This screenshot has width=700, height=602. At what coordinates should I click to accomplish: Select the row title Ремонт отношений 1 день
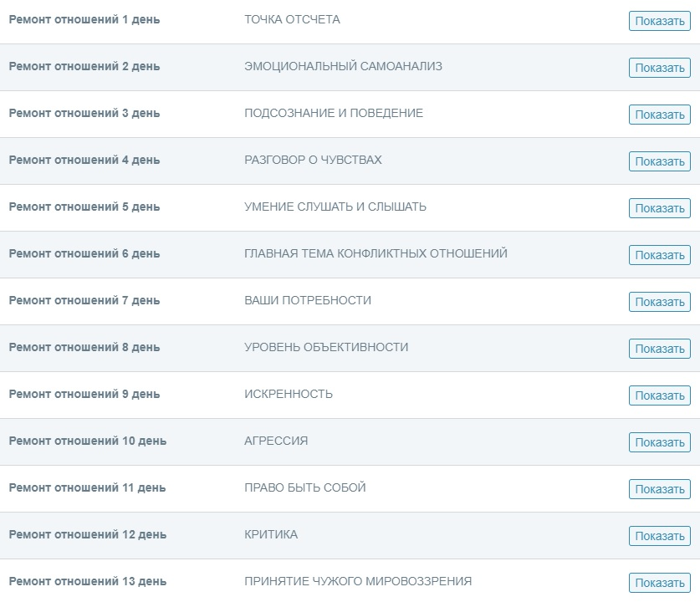point(84,19)
